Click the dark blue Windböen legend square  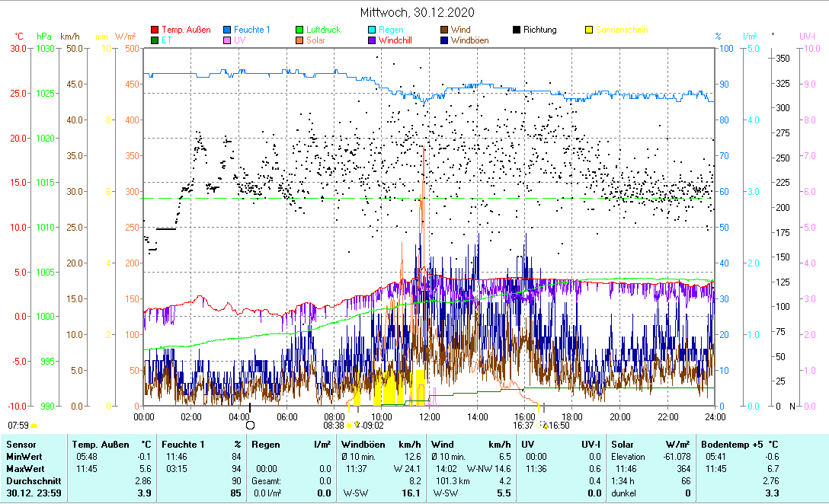click(x=444, y=40)
